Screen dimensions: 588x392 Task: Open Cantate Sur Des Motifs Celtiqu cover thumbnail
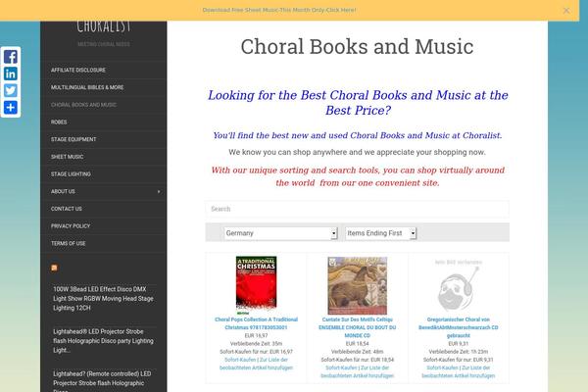pos(358,285)
